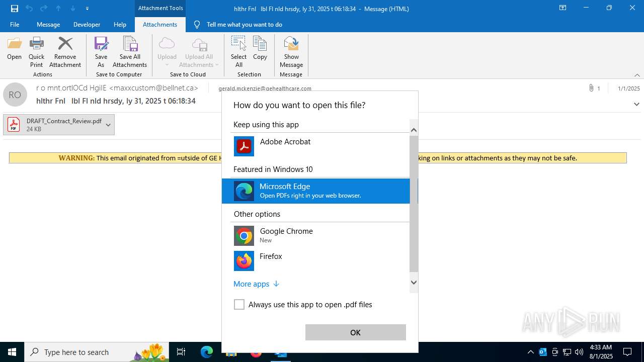Check Always use this app for .pdf

click(239, 305)
